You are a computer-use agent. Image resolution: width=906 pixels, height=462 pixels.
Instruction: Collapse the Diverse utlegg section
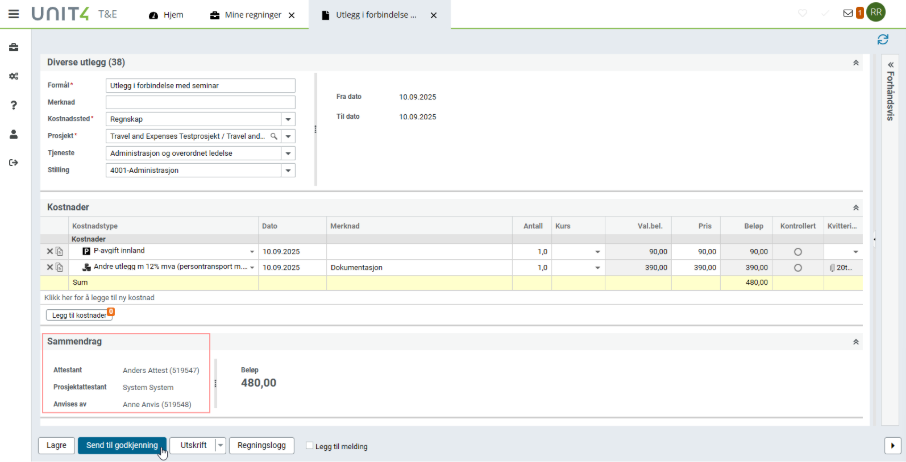pyautogui.click(x=855, y=62)
